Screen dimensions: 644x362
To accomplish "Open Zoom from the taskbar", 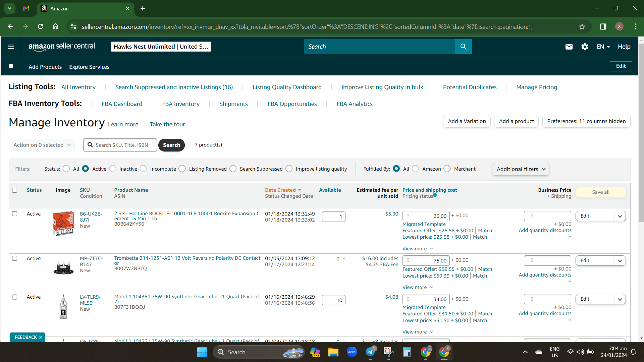I will tap(352, 352).
